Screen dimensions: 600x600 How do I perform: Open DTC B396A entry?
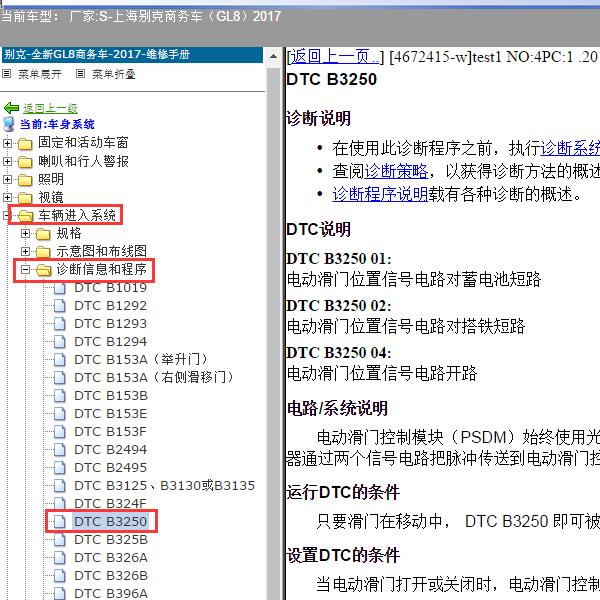pyautogui.click(x=111, y=593)
